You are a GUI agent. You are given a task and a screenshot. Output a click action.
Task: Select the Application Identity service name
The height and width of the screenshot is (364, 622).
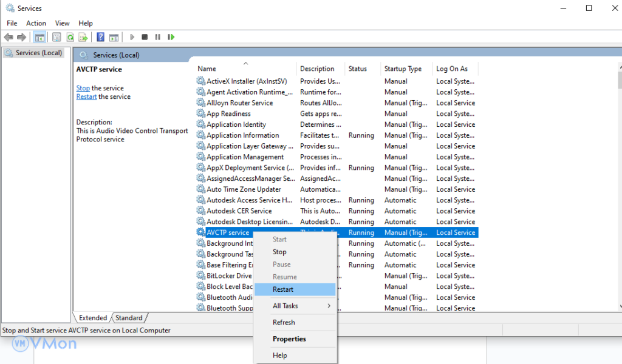click(x=236, y=124)
